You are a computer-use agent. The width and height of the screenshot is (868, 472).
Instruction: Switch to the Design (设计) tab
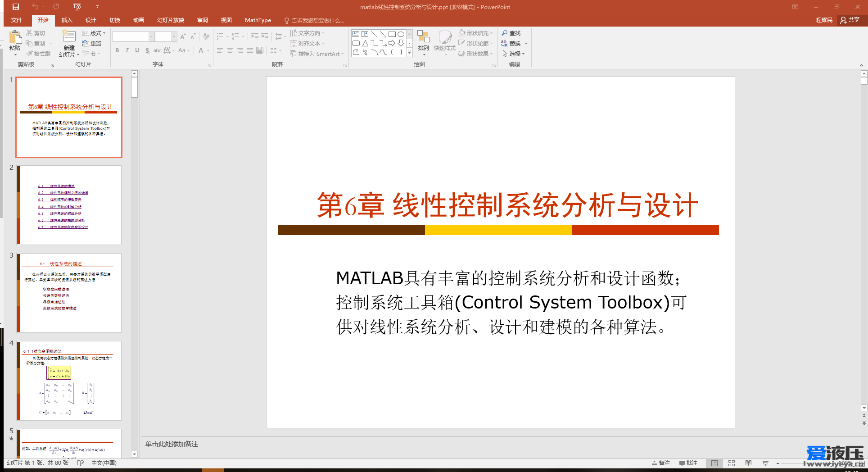(x=91, y=20)
